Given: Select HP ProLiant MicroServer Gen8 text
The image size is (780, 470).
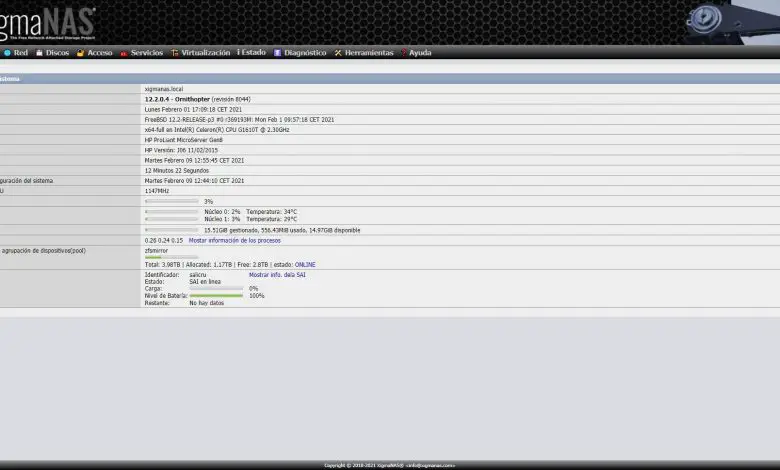Looking at the screenshot, I should [184, 140].
